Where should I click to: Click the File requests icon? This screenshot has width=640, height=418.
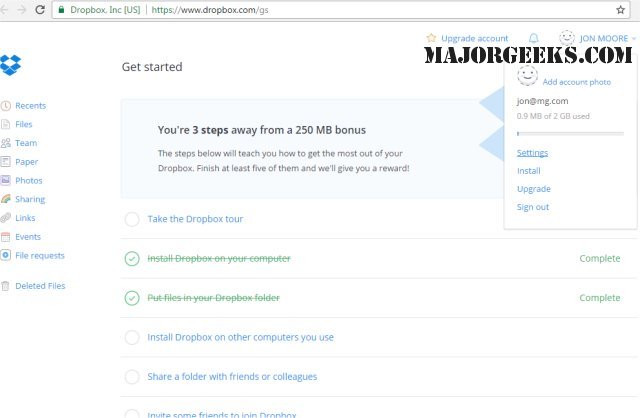pos(5,256)
